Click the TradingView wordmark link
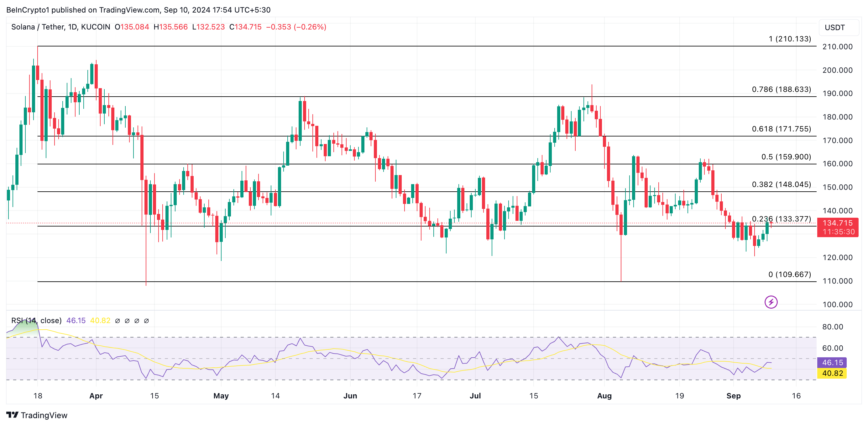Screen dimensions: 868x426 tap(44, 415)
